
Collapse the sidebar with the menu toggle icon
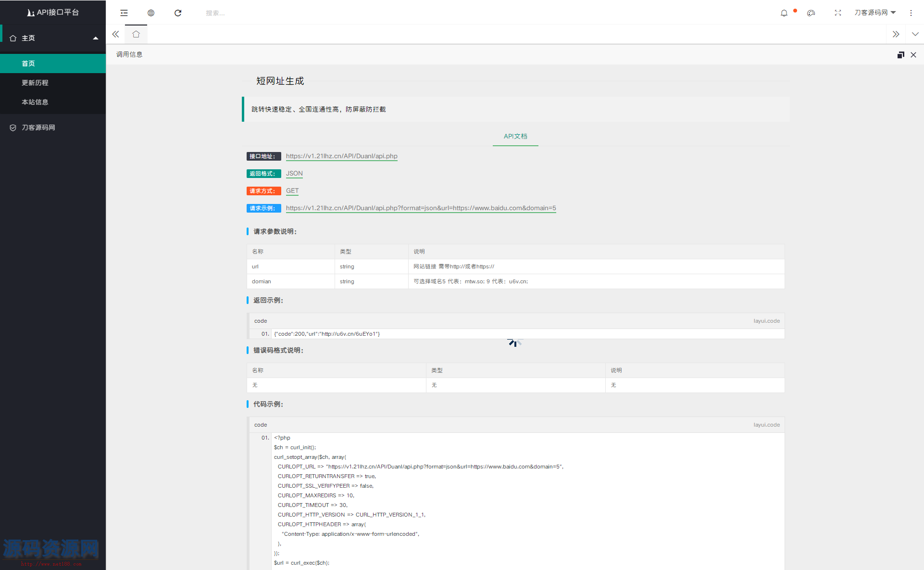(124, 13)
